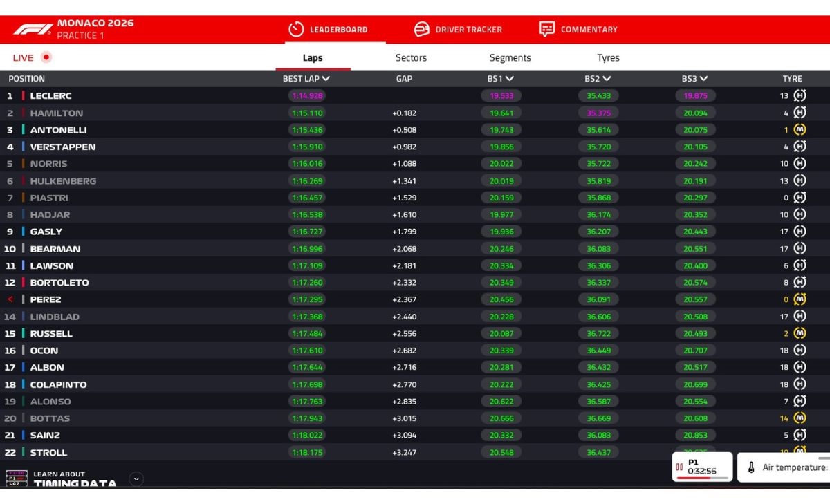Screen dimensions: 830x504
Task: Click Leclerc's red team color bar
Action: pos(23,96)
